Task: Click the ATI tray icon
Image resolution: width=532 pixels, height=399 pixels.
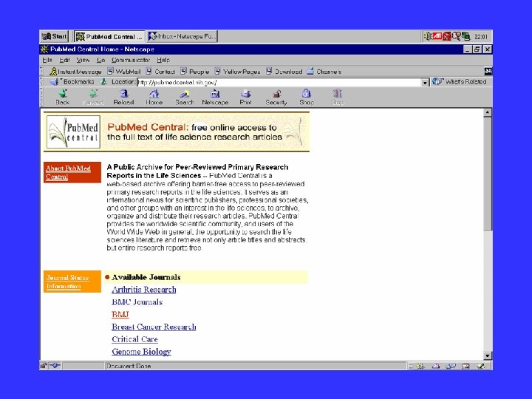Action: 437,36
